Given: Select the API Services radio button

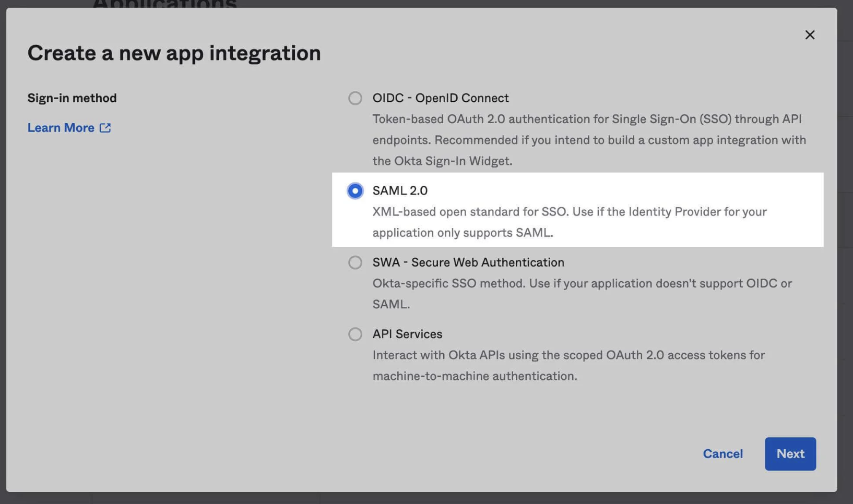Looking at the screenshot, I should pos(355,334).
